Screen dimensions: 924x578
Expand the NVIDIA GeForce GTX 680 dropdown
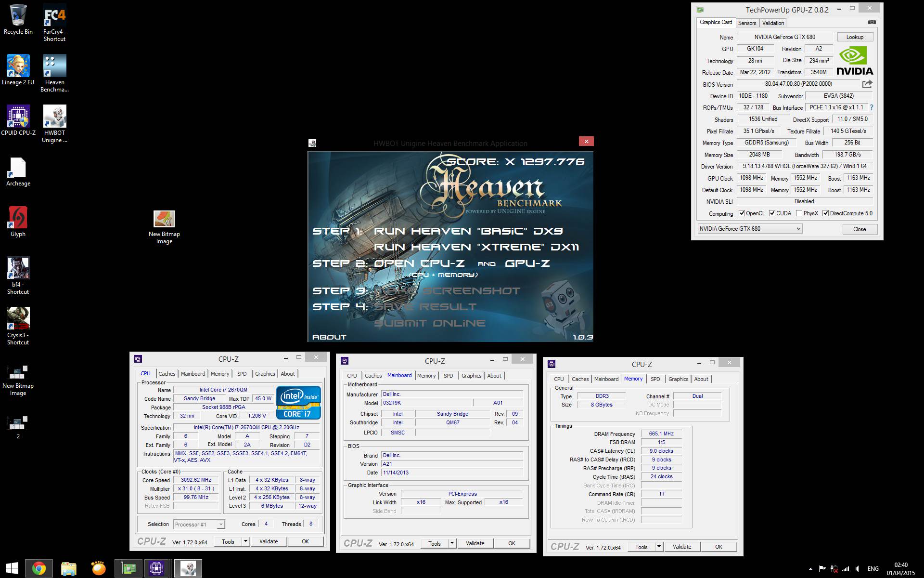point(750,229)
